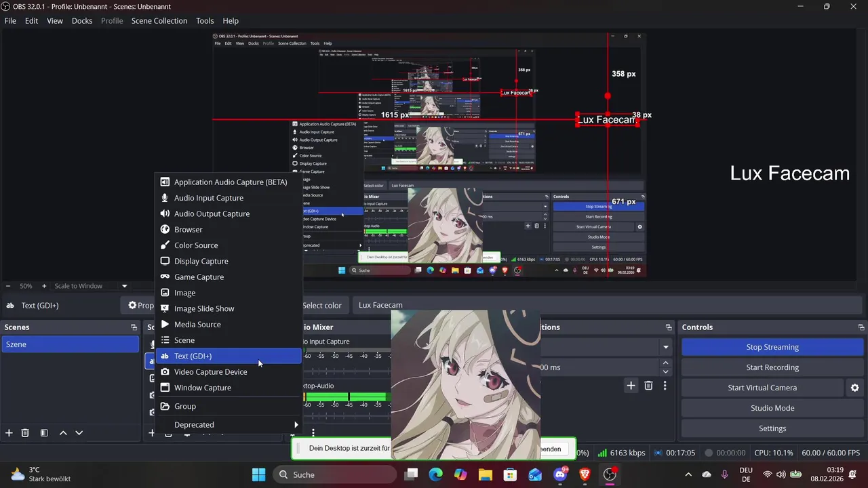
Task: Zoom out preview with minus icon
Action: click(x=8, y=286)
